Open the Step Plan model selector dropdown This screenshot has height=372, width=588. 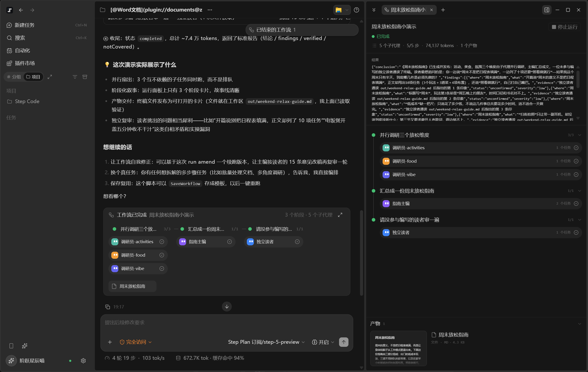click(x=266, y=342)
